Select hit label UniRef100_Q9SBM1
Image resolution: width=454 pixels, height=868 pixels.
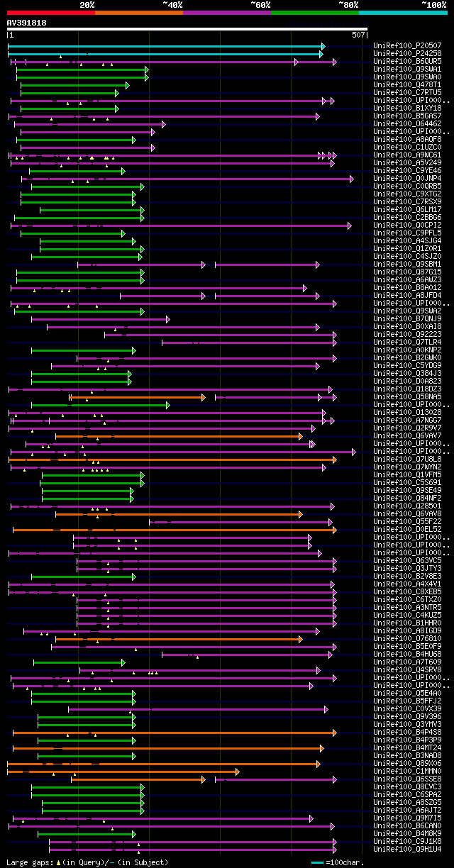tap(407, 264)
